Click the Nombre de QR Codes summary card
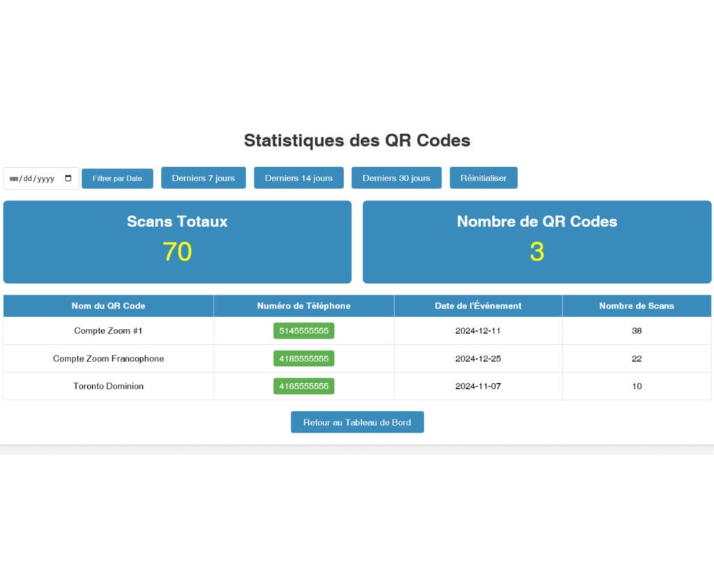This screenshot has height=588, width=714. 536,242
